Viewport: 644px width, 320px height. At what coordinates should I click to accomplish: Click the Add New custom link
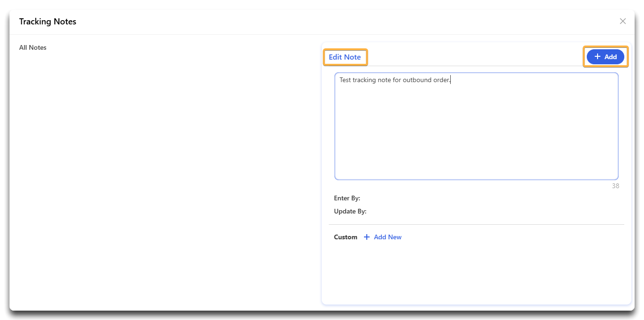click(387, 237)
